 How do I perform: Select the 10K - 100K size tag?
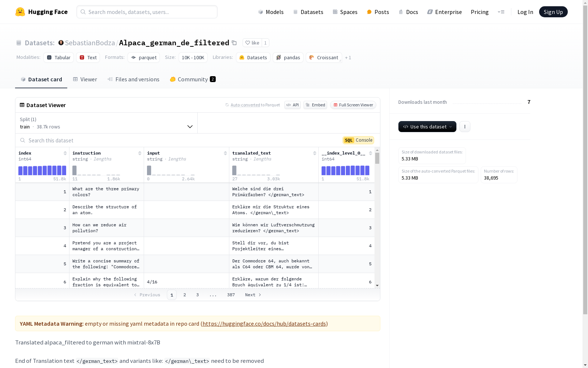[193, 57]
